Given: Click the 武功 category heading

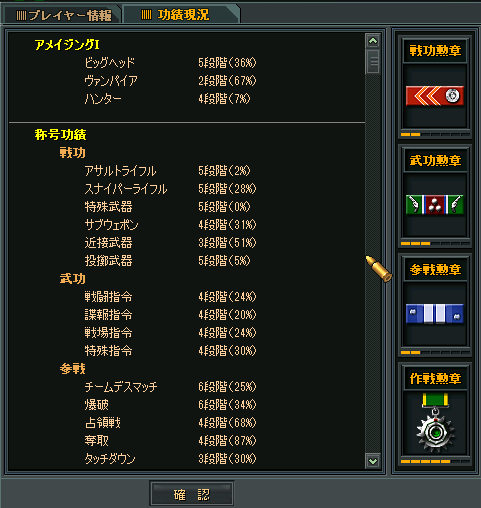Looking at the screenshot, I should pos(73,279).
